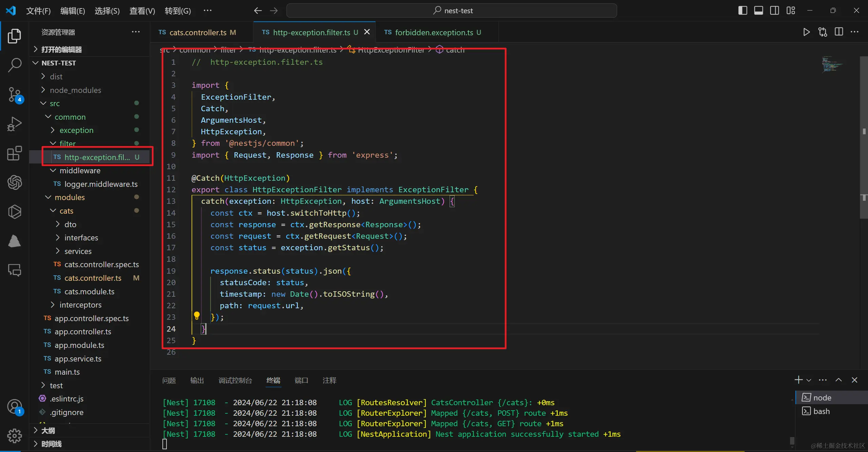The height and width of the screenshot is (452, 868).
Task: Click the editor vertical scrollbar
Action: 864,137
